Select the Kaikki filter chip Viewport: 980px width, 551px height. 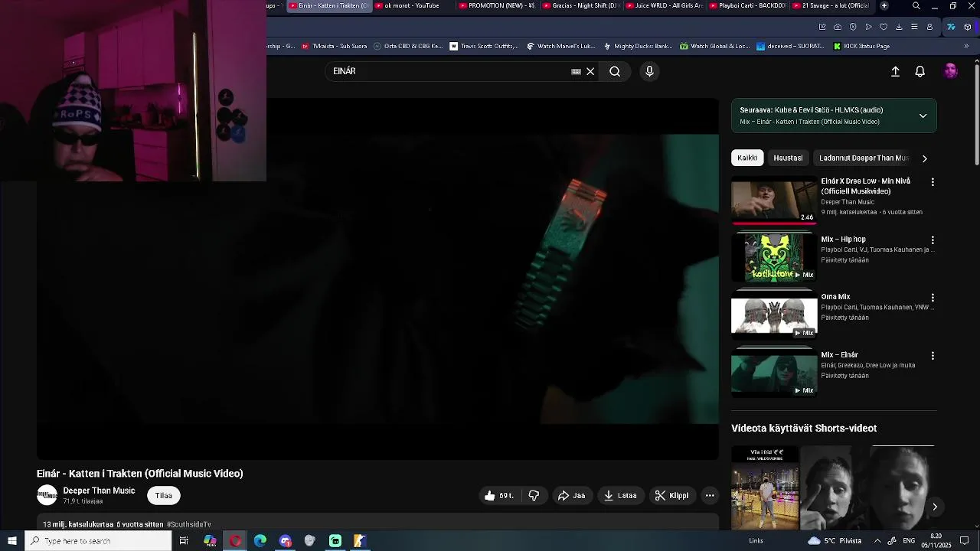pyautogui.click(x=747, y=158)
